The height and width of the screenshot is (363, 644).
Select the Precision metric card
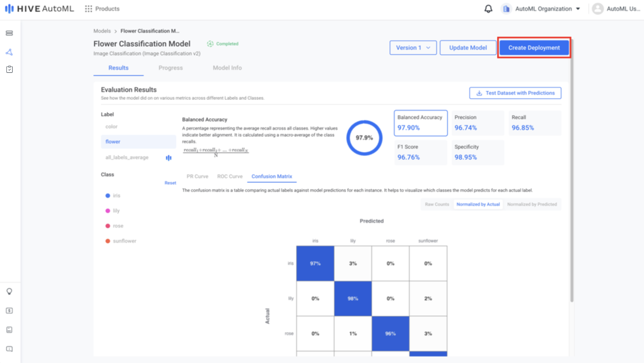click(477, 123)
